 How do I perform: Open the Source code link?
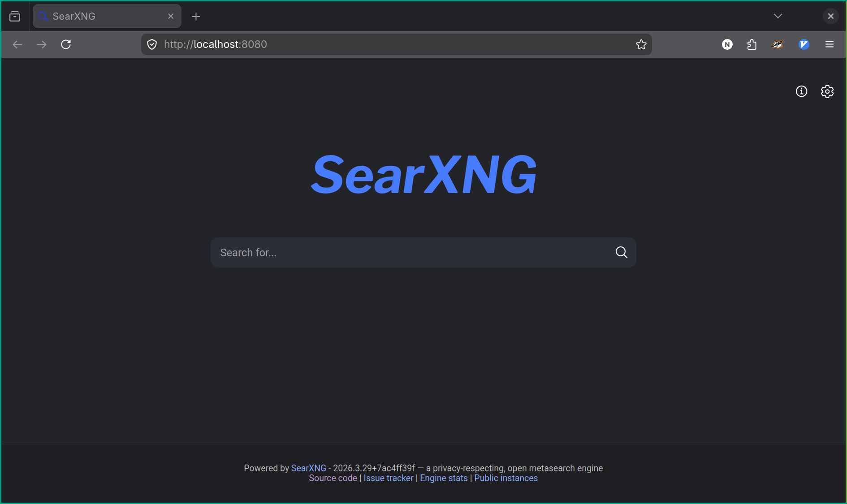[333, 478]
